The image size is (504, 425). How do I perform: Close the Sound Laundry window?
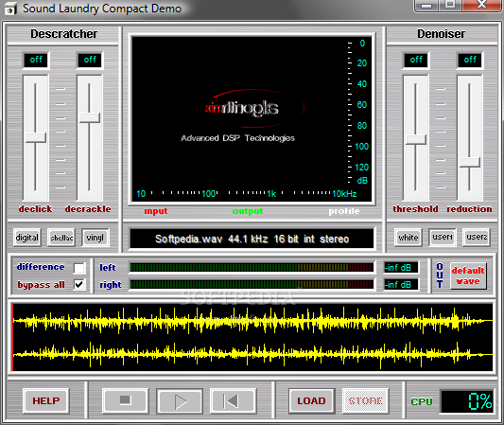click(481, 5)
